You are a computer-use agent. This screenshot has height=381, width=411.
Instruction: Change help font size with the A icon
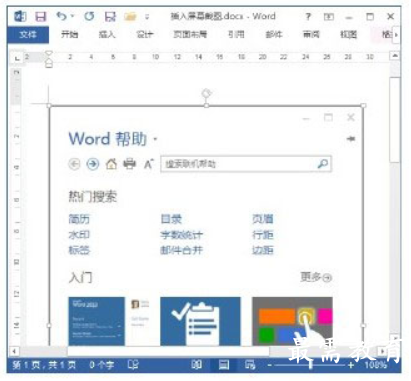click(149, 164)
